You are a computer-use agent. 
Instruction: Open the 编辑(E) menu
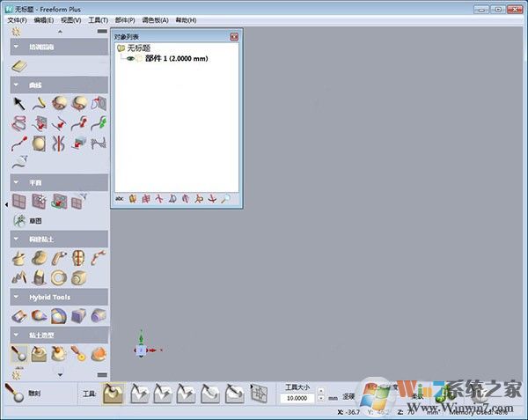click(44, 20)
